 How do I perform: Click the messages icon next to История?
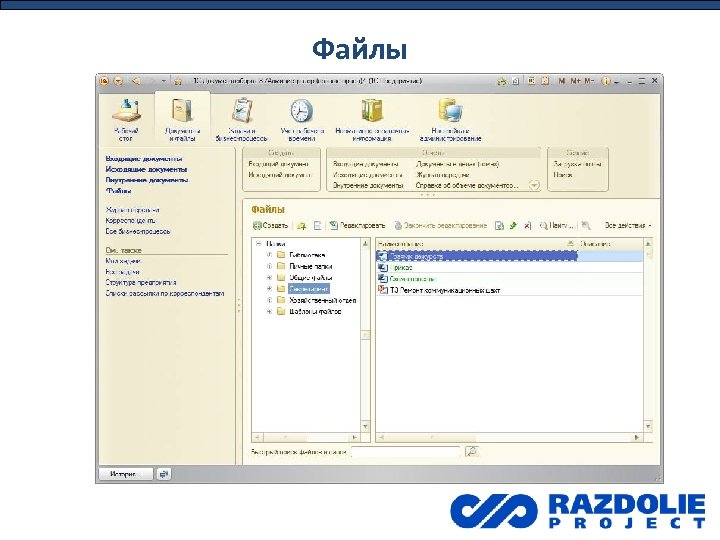point(164,474)
